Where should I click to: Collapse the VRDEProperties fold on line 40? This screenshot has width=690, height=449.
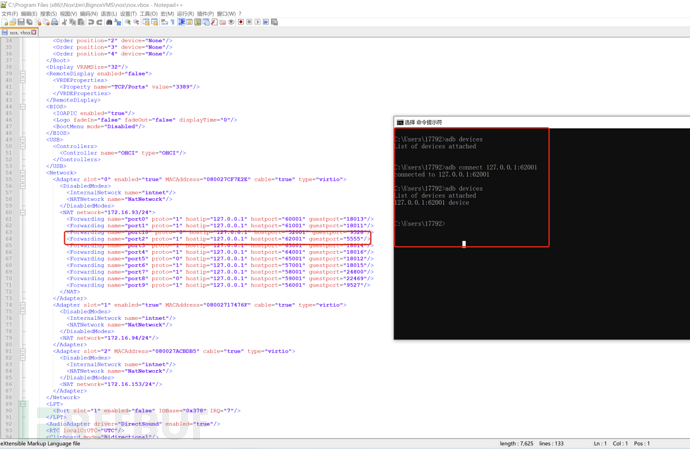click(x=23, y=80)
